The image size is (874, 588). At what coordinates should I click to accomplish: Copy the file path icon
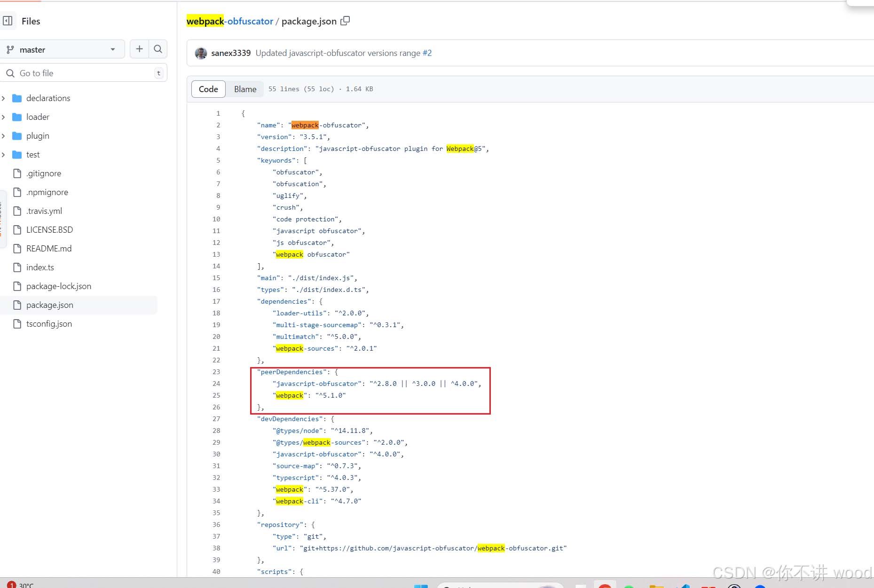click(x=345, y=21)
